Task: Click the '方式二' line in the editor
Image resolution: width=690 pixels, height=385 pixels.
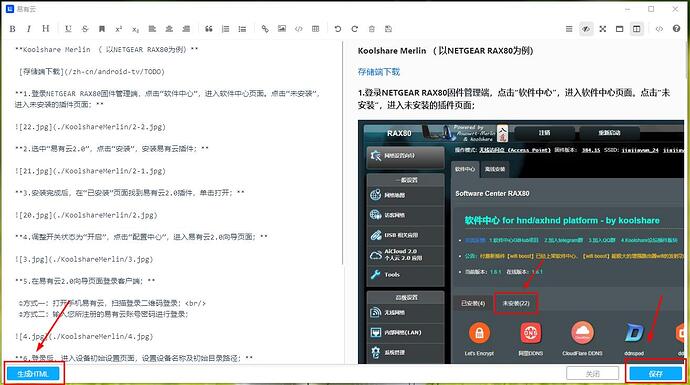Action: click(x=103, y=314)
